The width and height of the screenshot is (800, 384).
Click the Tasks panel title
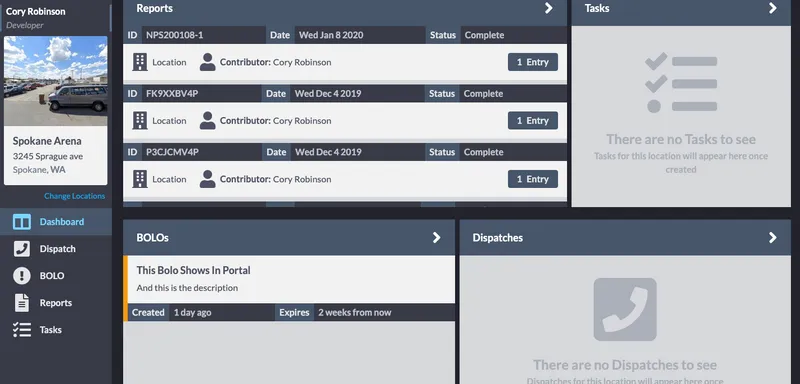click(x=597, y=8)
